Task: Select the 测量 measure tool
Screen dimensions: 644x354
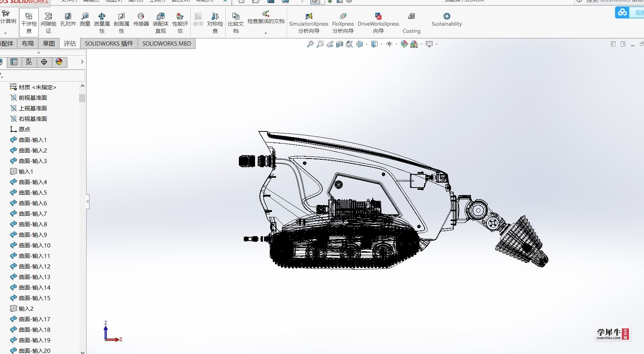Action: click(x=85, y=20)
